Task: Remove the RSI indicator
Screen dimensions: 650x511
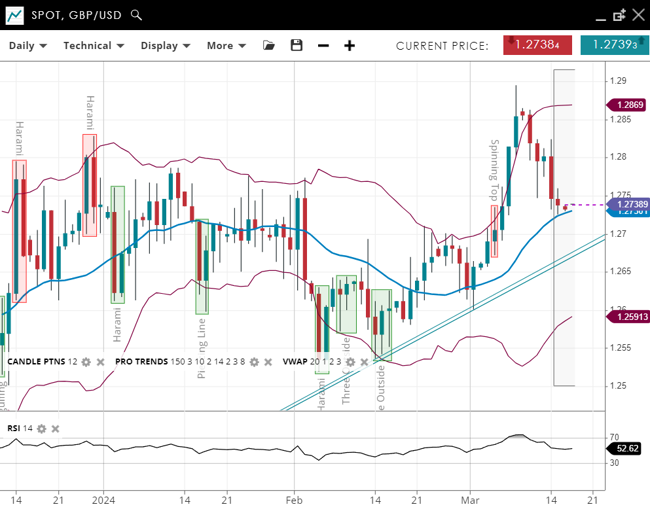Action: tap(56, 428)
